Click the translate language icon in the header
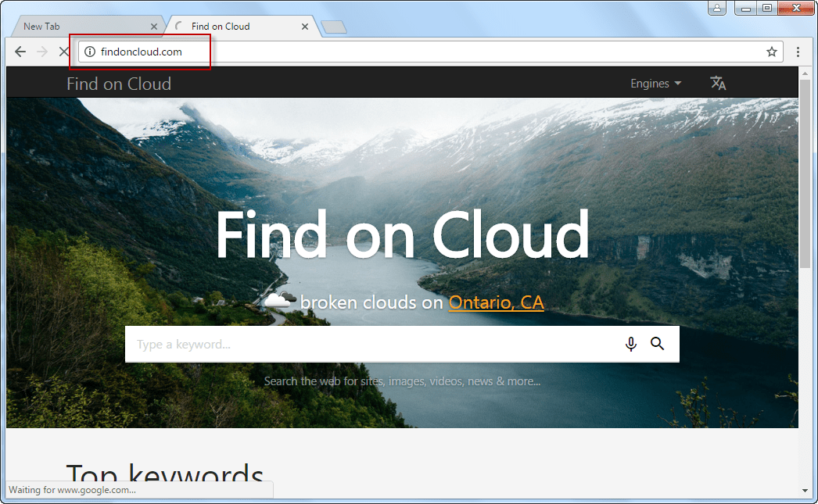 point(718,83)
